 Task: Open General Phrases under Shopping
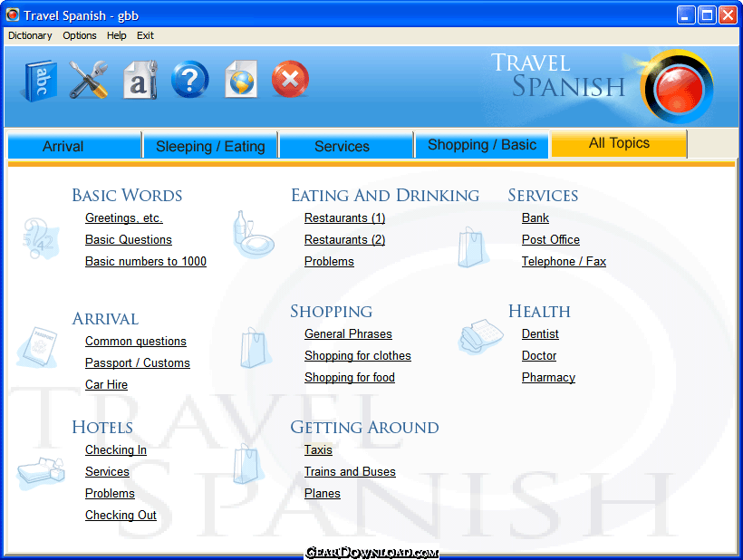348,334
